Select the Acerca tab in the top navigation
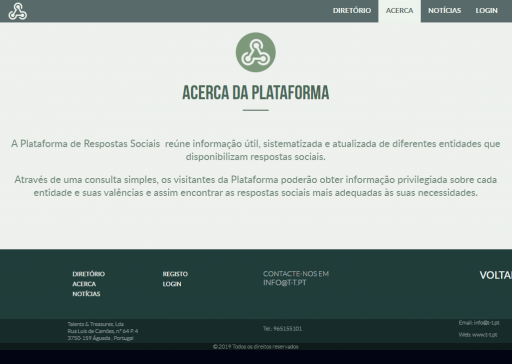The height and width of the screenshot is (364, 512). point(399,11)
